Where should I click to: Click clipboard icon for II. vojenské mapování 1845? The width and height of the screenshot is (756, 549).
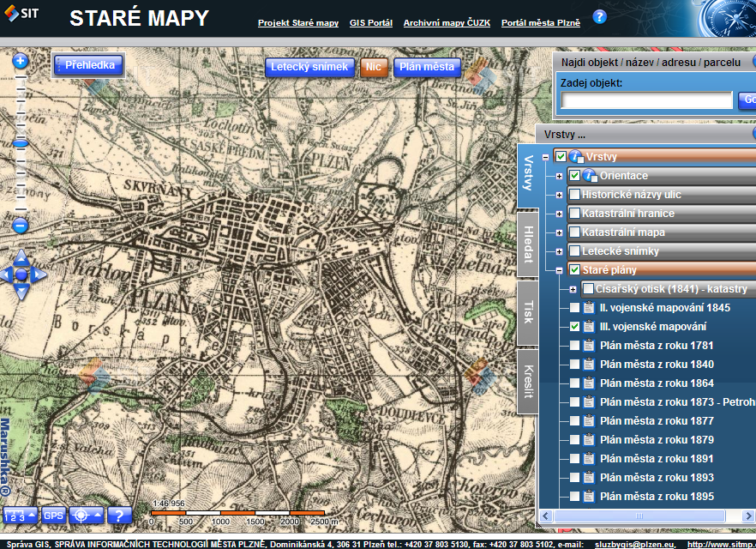(588, 308)
